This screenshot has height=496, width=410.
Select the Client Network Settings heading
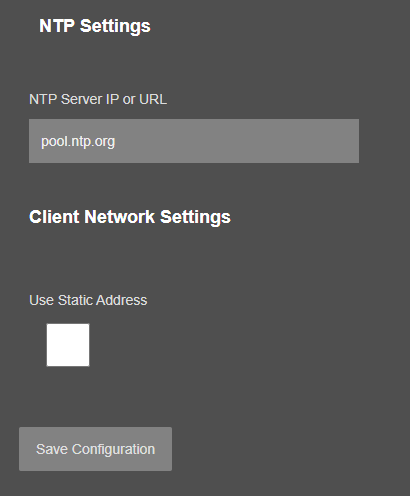130,217
